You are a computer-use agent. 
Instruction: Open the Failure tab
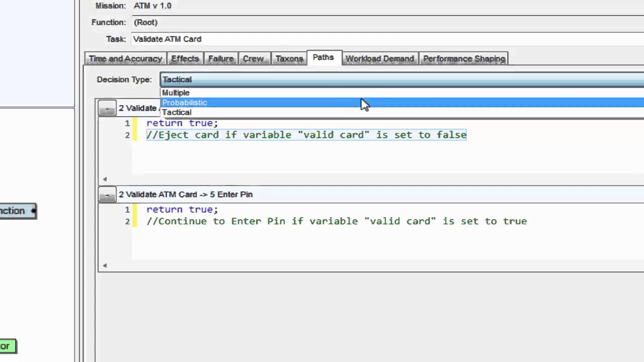pyautogui.click(x=221, y=59)
